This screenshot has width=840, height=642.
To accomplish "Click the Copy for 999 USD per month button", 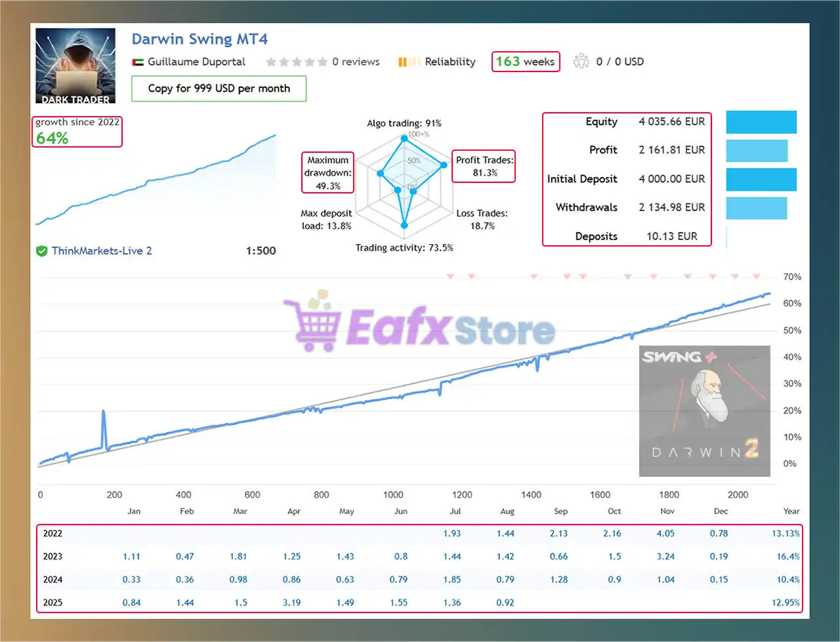I will [219, 89].
